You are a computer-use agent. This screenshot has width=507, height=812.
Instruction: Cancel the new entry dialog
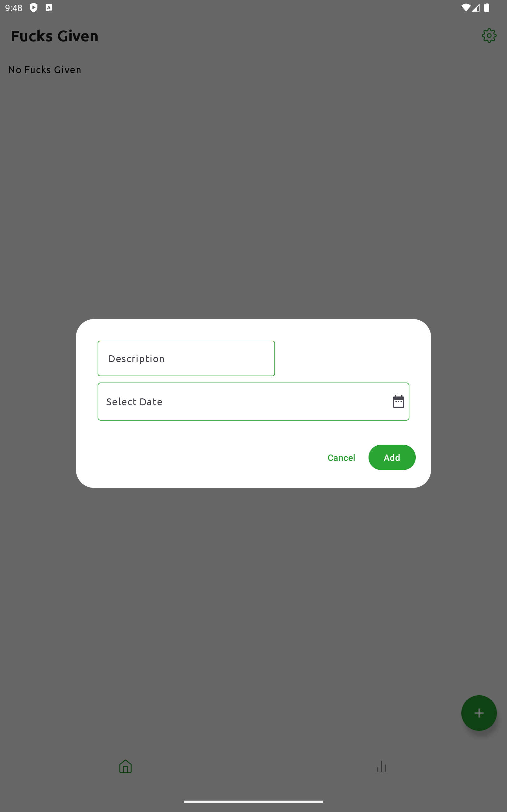pos(341,458)
